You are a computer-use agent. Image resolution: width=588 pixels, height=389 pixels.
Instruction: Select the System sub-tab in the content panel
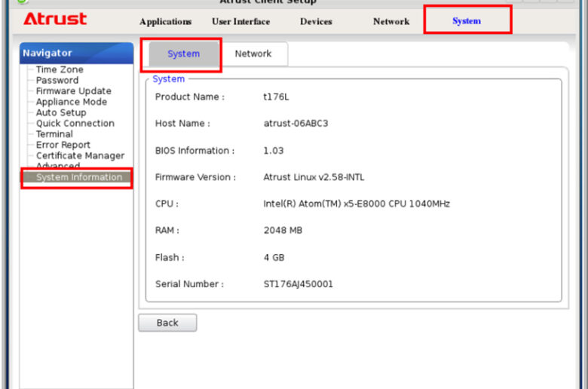pyautogui.click(x=183, y=54)
